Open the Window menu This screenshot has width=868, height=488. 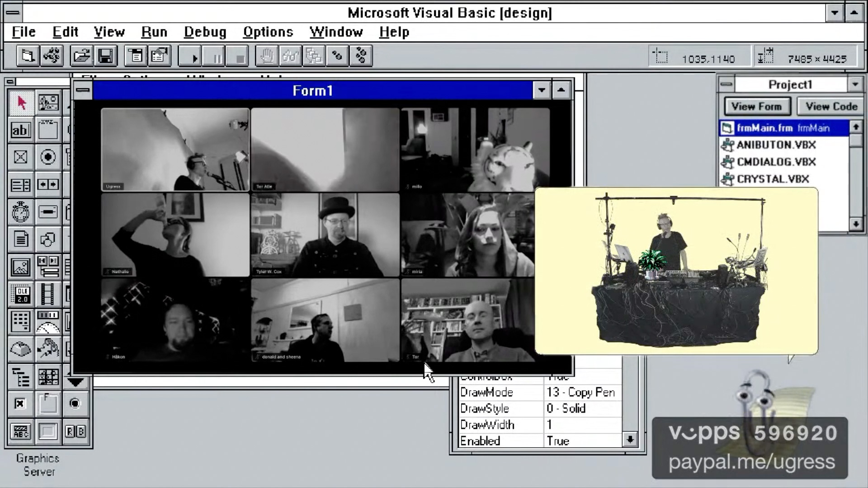336,32
